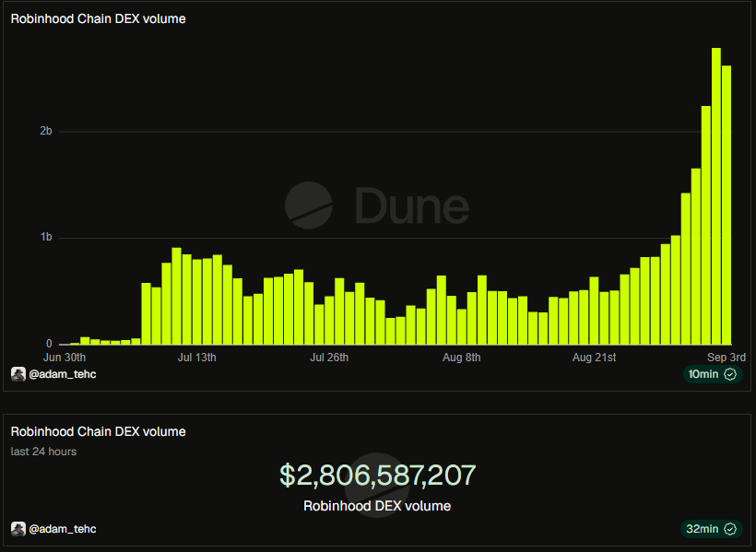Screen dimensions: 756x552
Task: Click the Aug 8th axis label
Action: [461, 358]
